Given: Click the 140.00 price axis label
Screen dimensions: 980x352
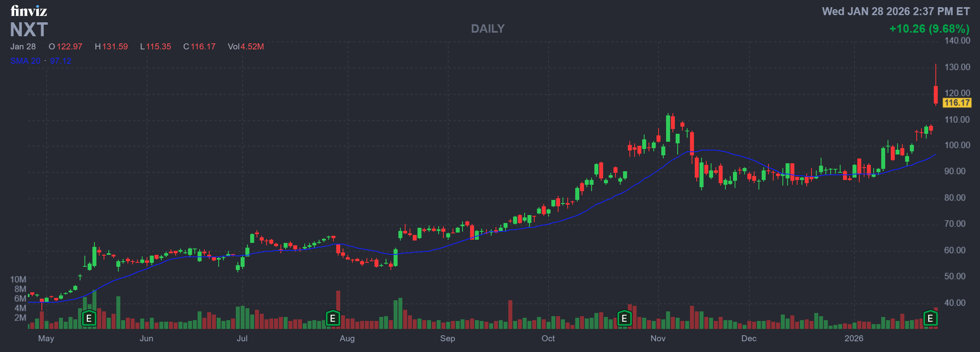Looking at the screenshot, I should coord(957,41).
